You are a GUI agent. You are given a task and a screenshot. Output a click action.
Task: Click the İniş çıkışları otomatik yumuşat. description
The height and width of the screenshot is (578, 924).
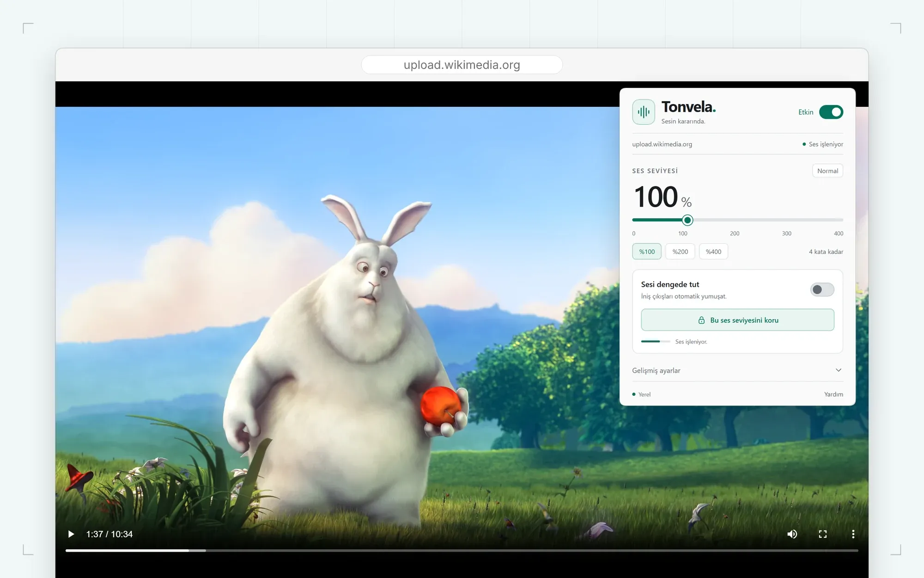point(684,296)
